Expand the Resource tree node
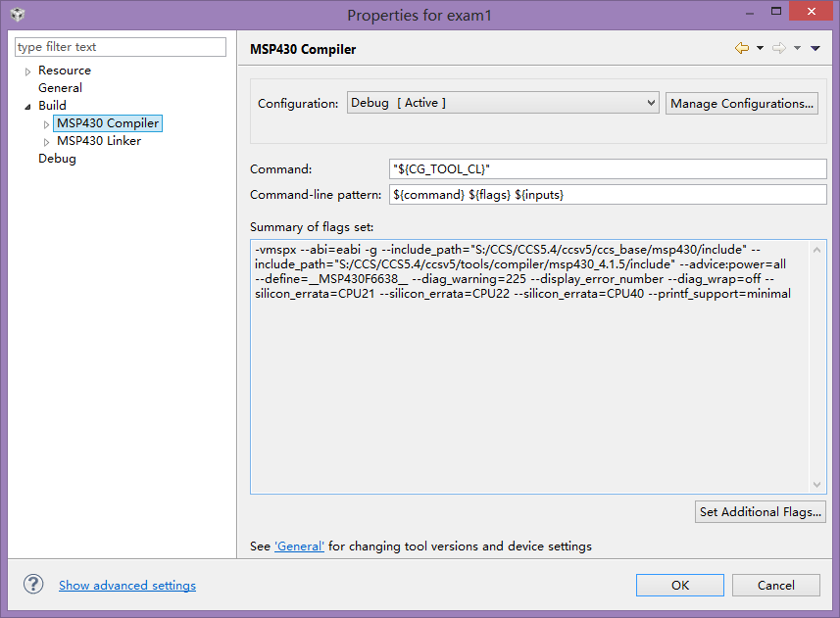This screenshot has width=840, height=618. (x=27, y=71)
